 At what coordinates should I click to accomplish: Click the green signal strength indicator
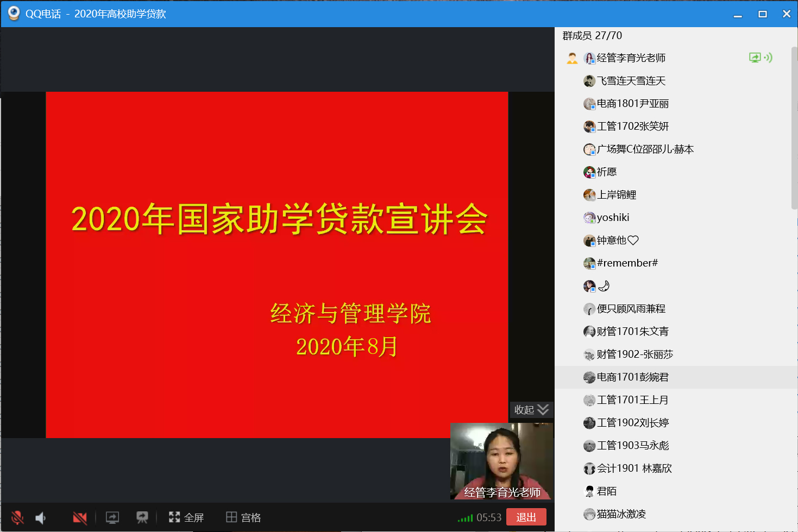pyautogui.click(x=465, y=518)
